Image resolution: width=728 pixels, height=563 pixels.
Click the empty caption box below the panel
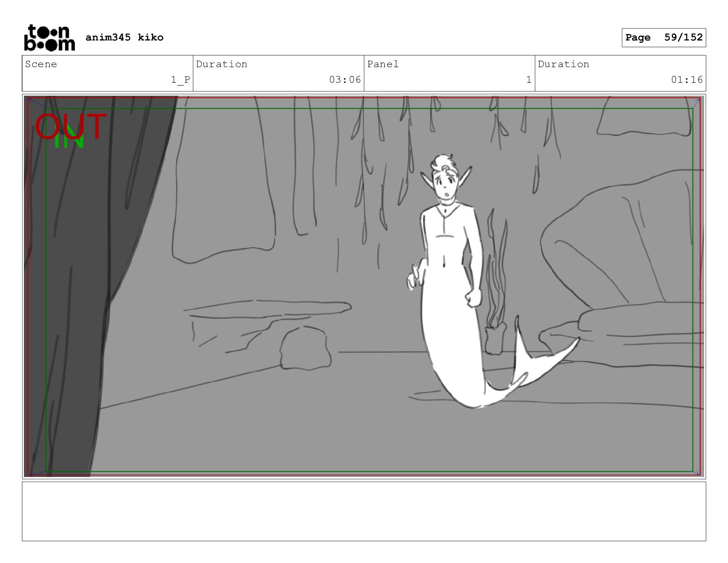pyautogui.click(x=364, y=511)
